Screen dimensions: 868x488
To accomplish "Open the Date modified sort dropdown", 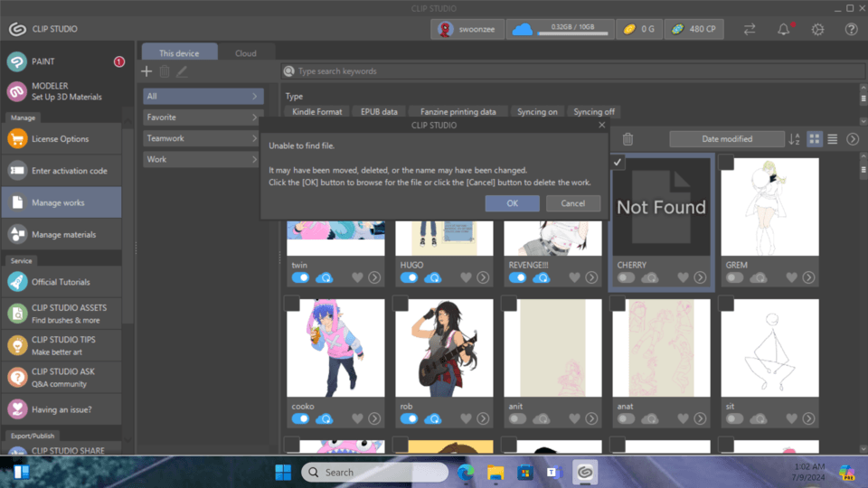I will 727,139.
